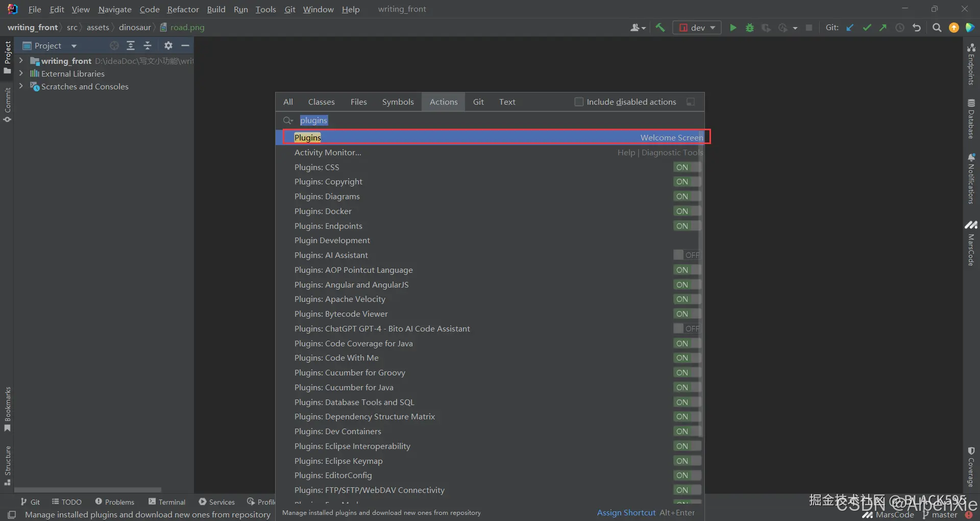Check Include disabled actions checkbox
Screen dimensions: 980x521
coord(579,102)
